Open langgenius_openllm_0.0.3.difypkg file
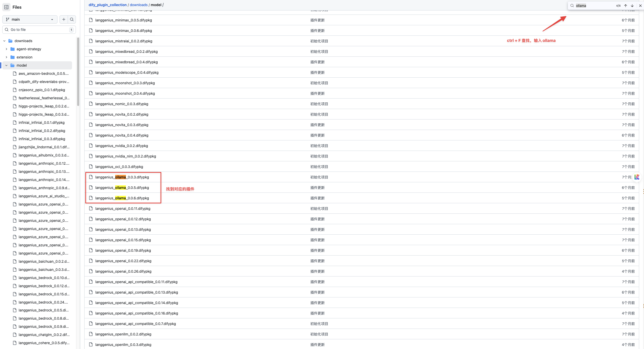Image resolution: width=644 pixels, height=349 pixels. coord(123,345)
